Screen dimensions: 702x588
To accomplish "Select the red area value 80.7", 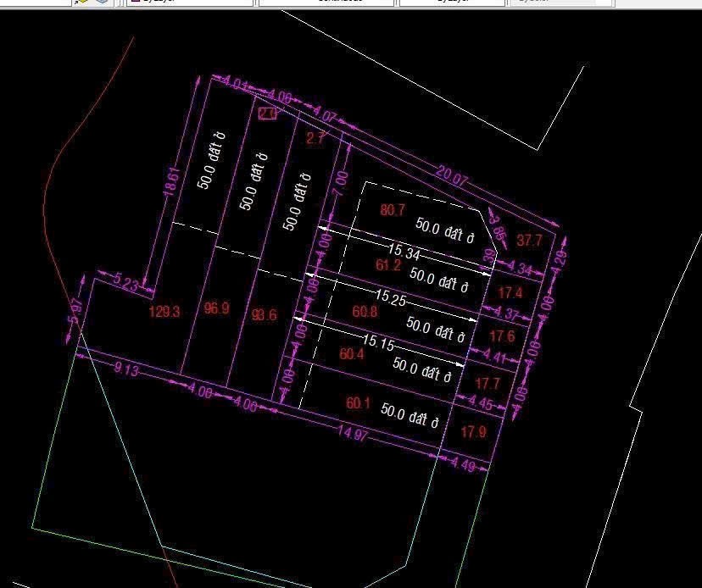I will tap(393, 210).
